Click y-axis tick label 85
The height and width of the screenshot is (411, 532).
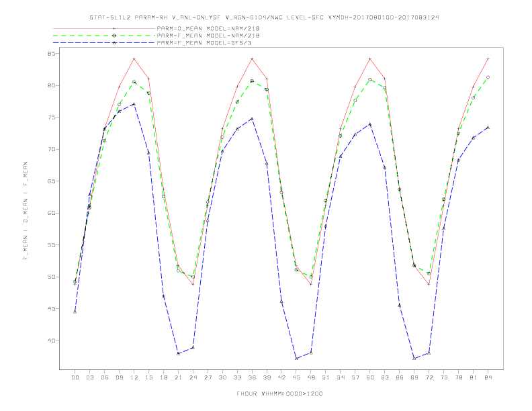click(x=52, y=54)
